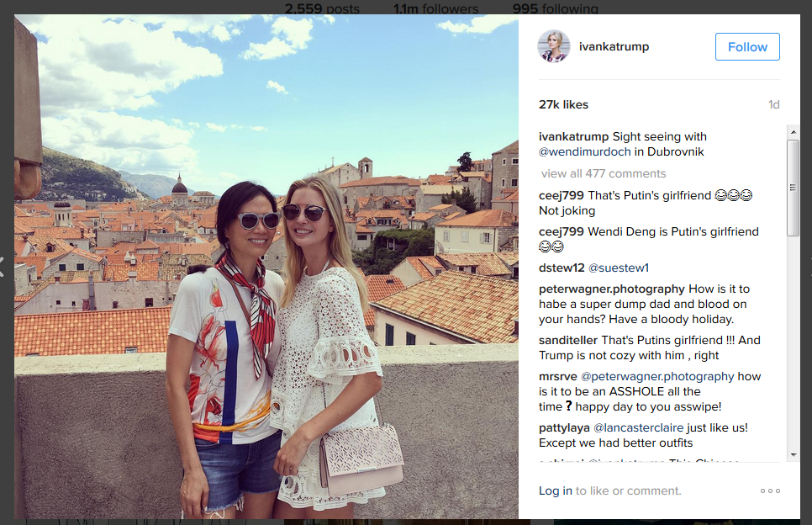812x525 pixels.
Task: Click ivankatrump profile avatar picture
Action: click(x=554, y=46)
